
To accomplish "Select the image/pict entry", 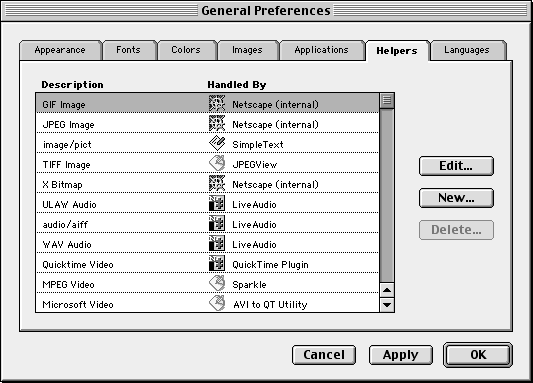I will [207, 143].
